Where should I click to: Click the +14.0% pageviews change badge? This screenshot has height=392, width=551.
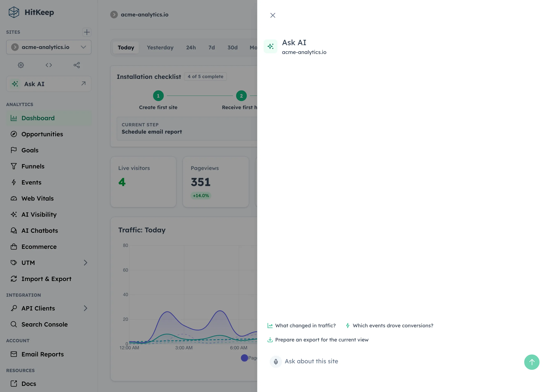tap(201, 195)
